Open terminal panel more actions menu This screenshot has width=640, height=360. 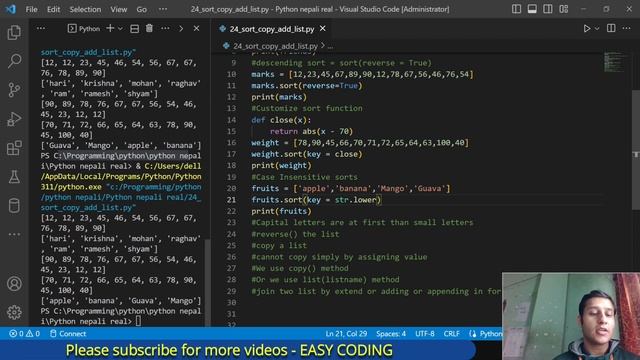point(165,29)
